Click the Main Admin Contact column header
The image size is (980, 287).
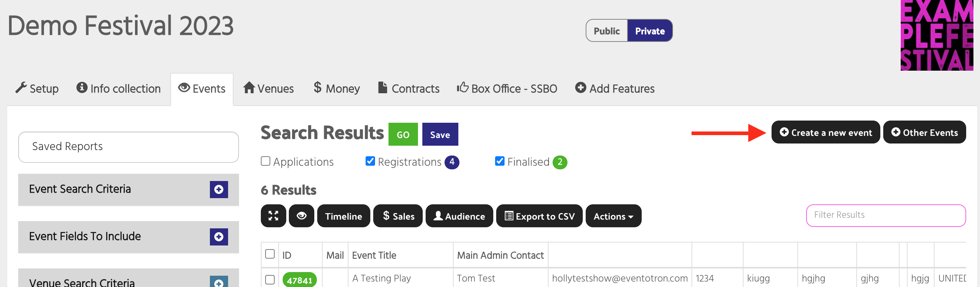500,255
